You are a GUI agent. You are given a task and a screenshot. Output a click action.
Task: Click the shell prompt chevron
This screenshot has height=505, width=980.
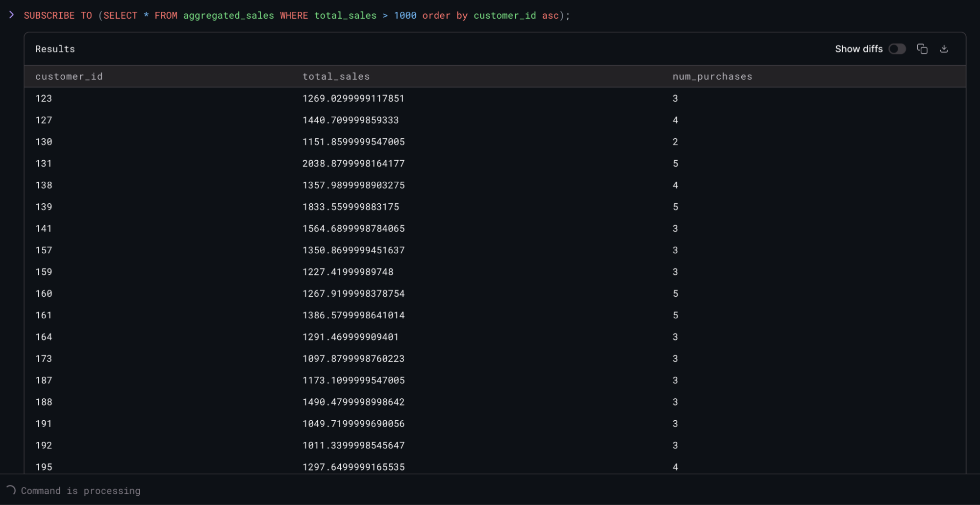[11, 15]
